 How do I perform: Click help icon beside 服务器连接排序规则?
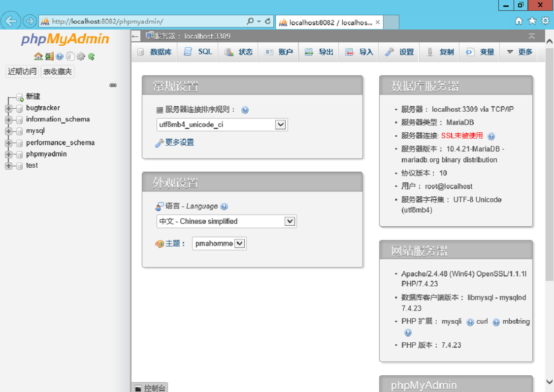[245, 110]
